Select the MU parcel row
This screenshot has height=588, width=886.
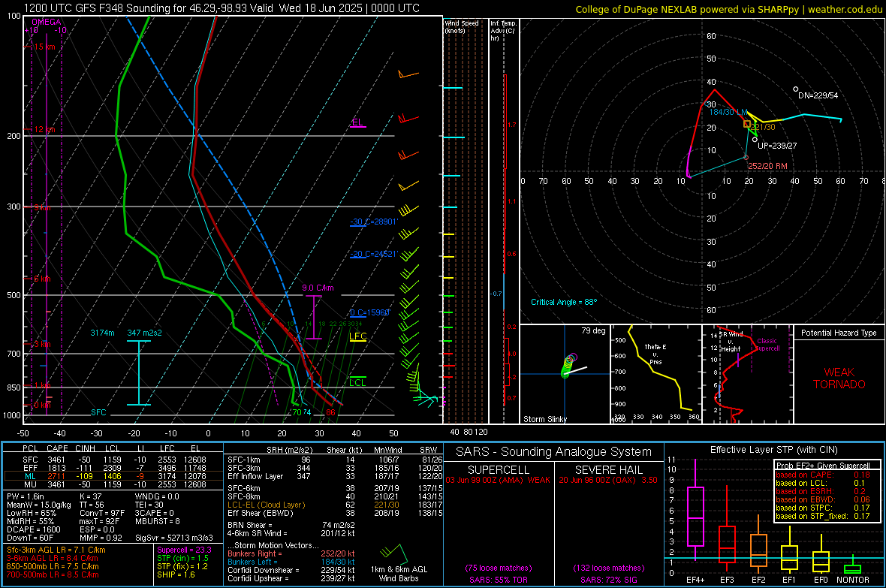113,484
